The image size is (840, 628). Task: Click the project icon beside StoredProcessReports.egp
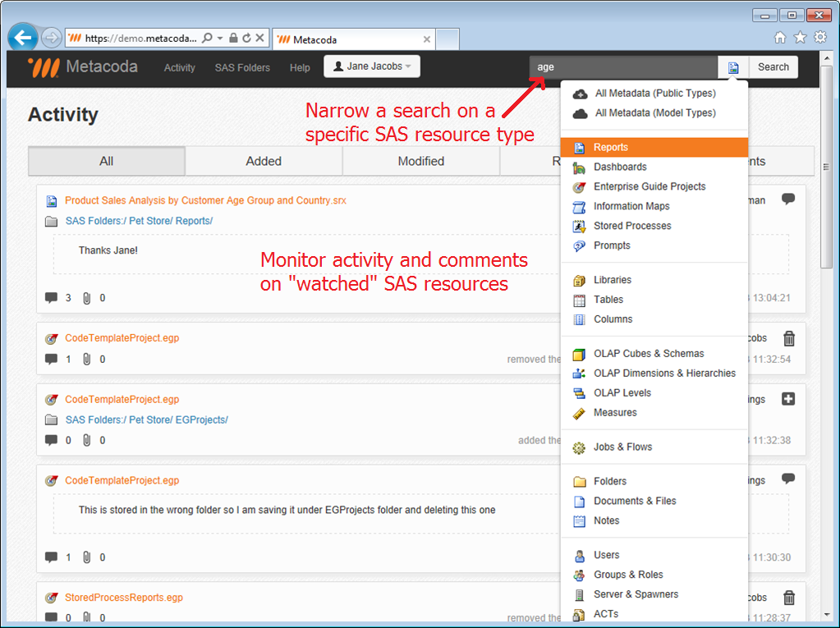tap(52, 598)
